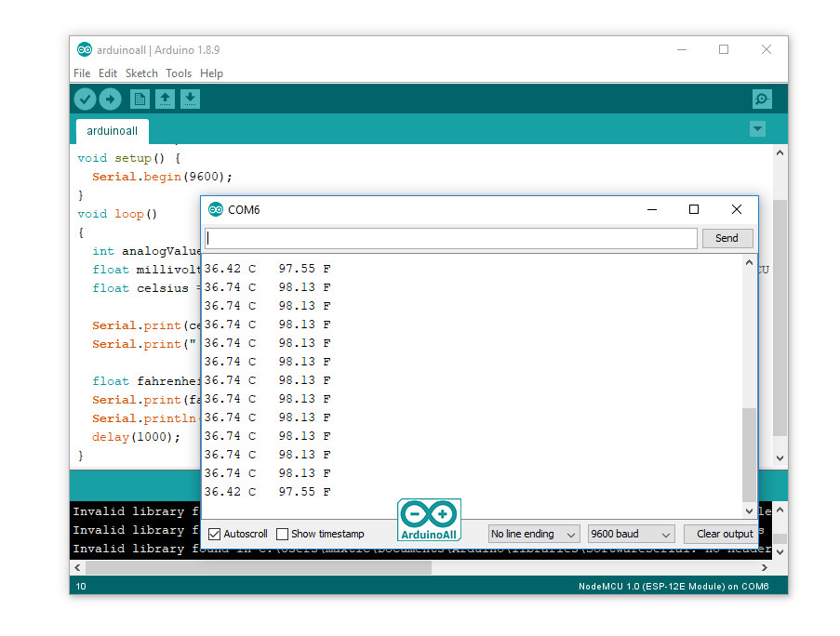The width and height of the screenshot is (840, 636).
Task: Click the COM6 window title text
Action: tap(244, 210)
